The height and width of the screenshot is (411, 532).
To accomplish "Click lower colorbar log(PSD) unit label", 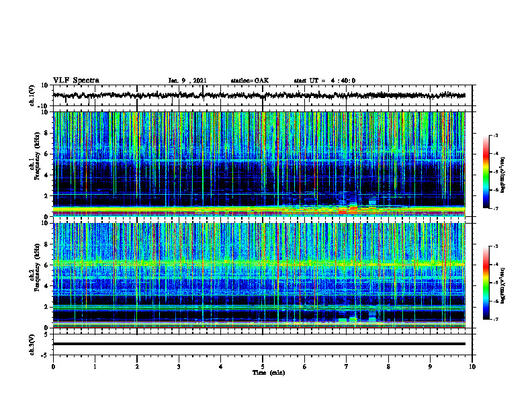I will click(x=503, y=285).
